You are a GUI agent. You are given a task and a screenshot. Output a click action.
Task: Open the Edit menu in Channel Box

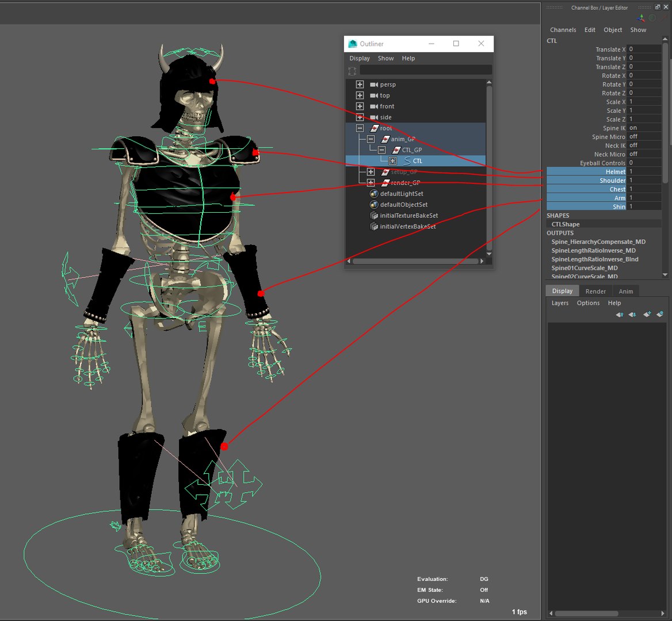(590, 30)
